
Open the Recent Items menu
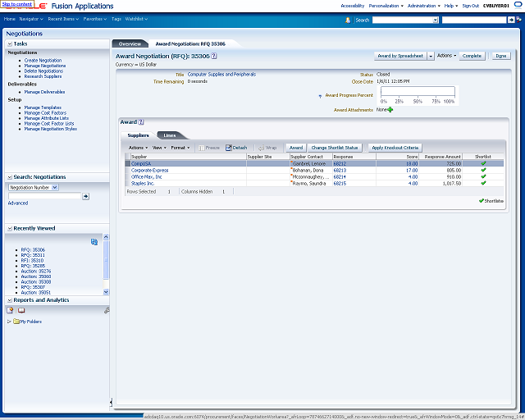pyautogui.click(x=63, y=19)
